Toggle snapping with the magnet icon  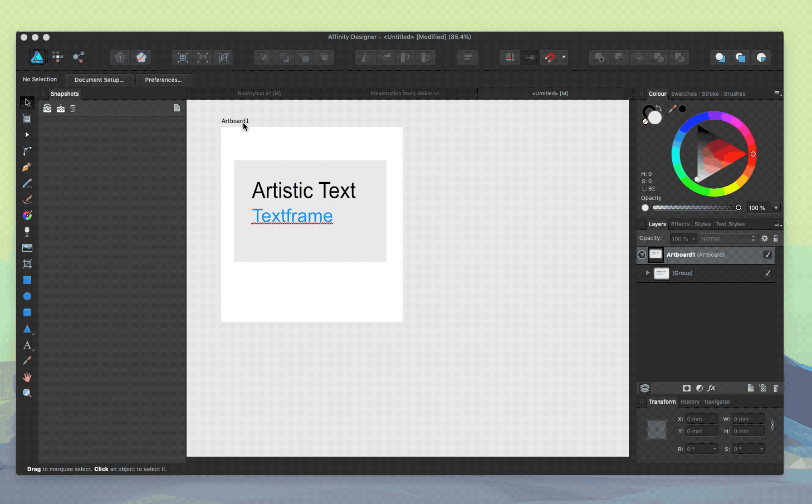[551, 57]
